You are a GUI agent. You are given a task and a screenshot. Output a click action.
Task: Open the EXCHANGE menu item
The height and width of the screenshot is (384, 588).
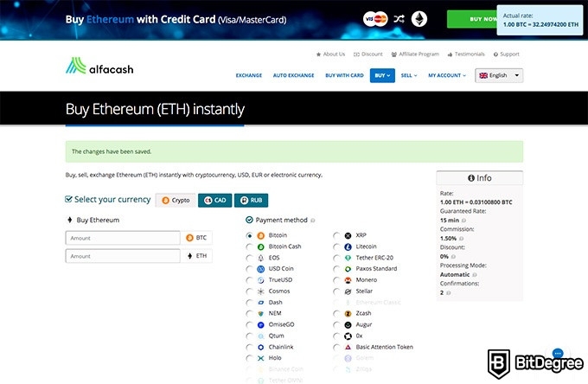pos(249,75)
